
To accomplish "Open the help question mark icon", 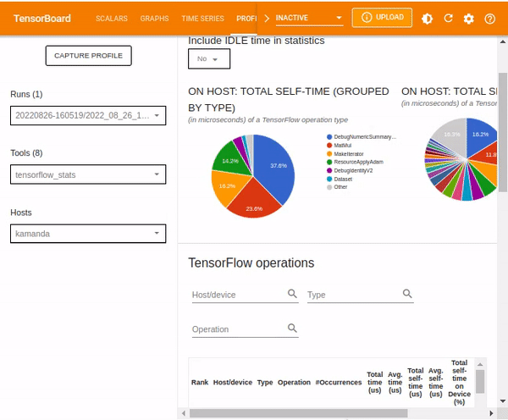I will [489, 19].
